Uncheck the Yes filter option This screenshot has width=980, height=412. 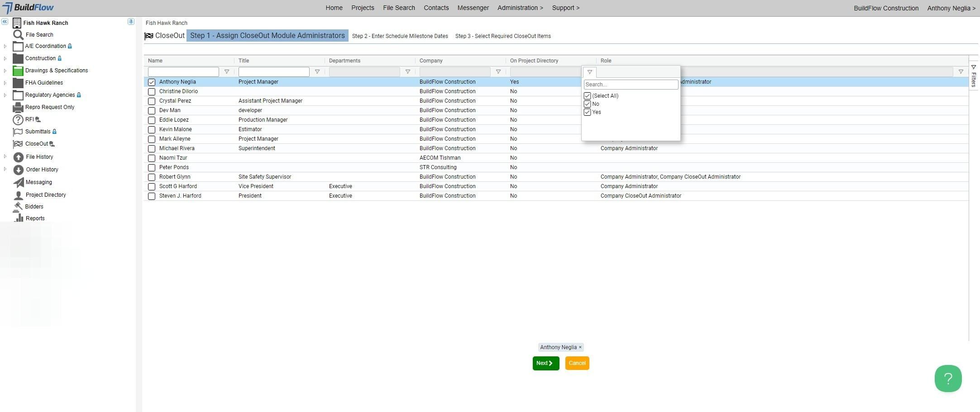587,112
